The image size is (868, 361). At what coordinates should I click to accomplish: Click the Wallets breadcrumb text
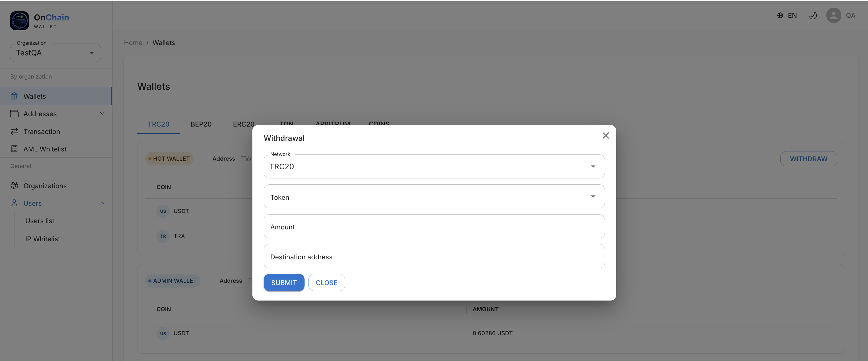[x=164, y=43]
